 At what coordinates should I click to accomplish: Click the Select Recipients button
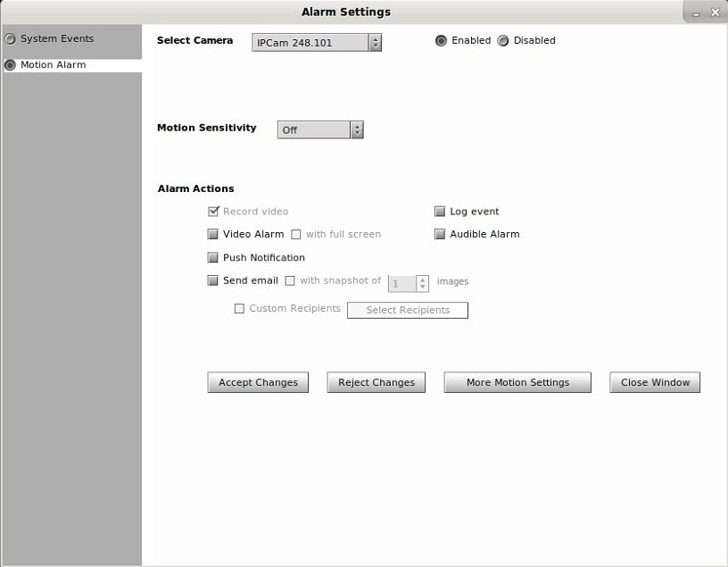(408, 310)
